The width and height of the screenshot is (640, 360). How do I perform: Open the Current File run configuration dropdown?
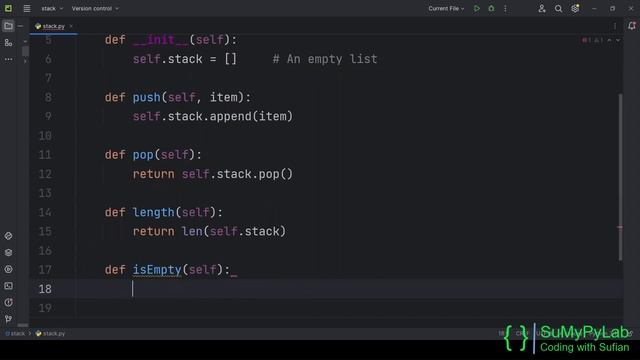[x=446, y=9]
